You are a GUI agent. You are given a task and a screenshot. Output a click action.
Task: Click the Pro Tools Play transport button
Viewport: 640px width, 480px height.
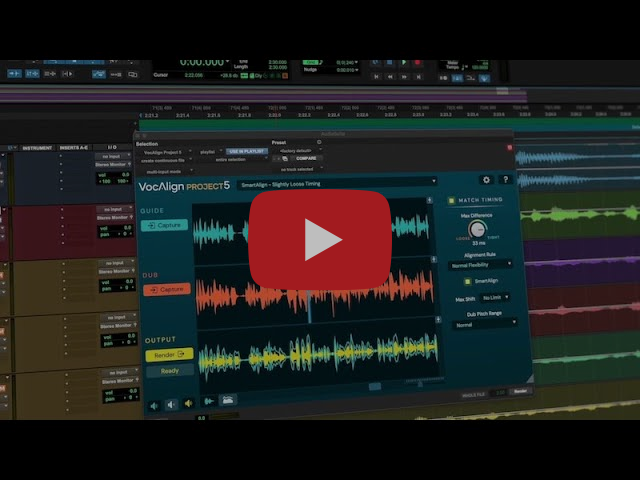pos(403,63)
